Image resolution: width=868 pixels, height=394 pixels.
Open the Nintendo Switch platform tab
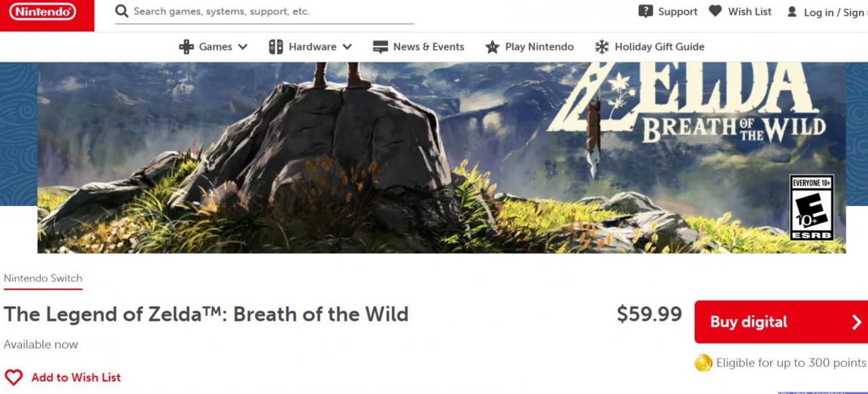[x=43, y=278]
